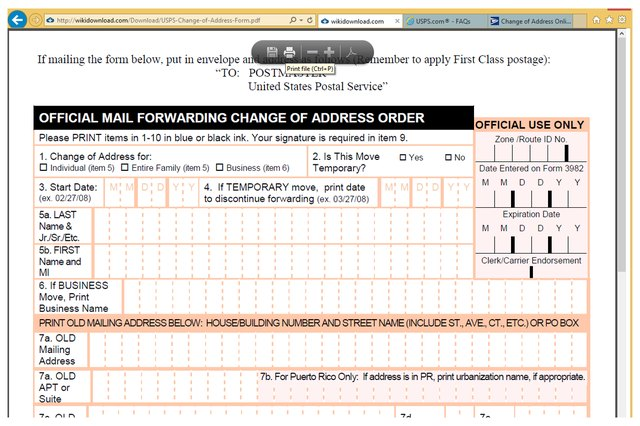Click the Print file icon
The image size is (640, 426).
(x=290, y=52)
